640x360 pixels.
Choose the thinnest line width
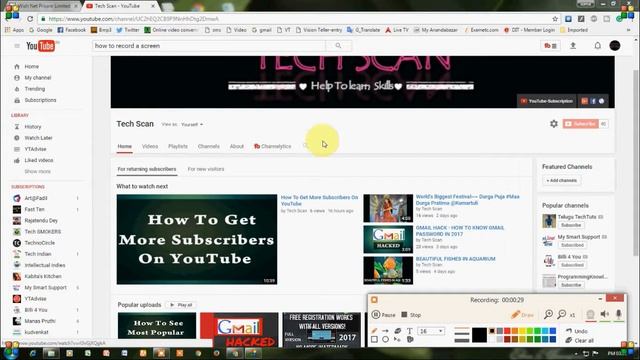[x=462, y=329]
